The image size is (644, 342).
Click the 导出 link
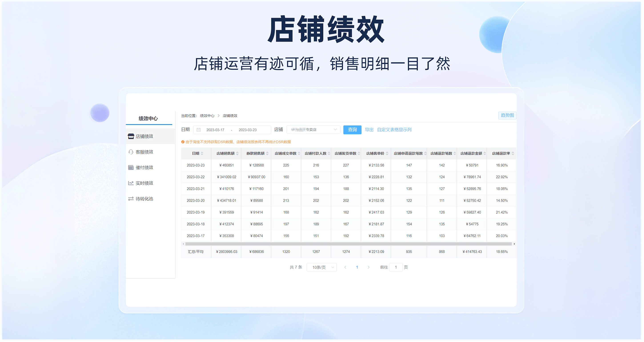point(369,130)
